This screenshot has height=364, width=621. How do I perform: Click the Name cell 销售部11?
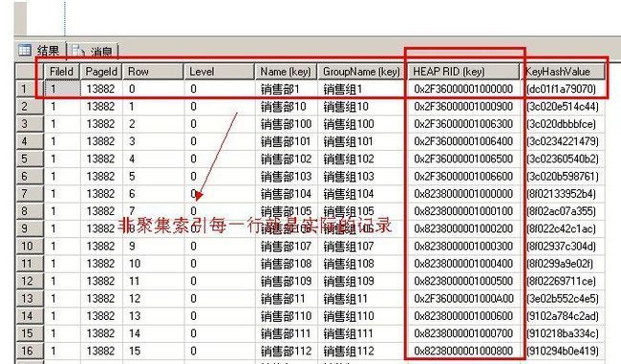click(286, 298)
